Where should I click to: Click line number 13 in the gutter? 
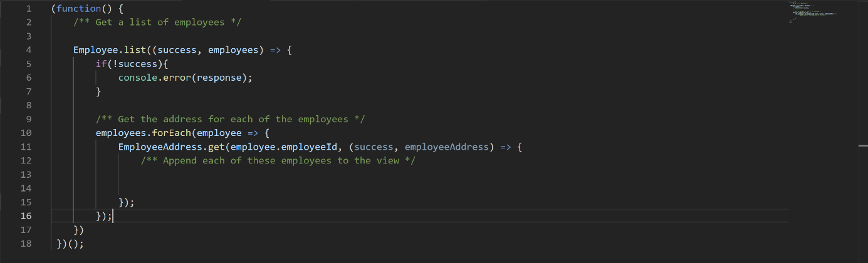pos(26,174)
